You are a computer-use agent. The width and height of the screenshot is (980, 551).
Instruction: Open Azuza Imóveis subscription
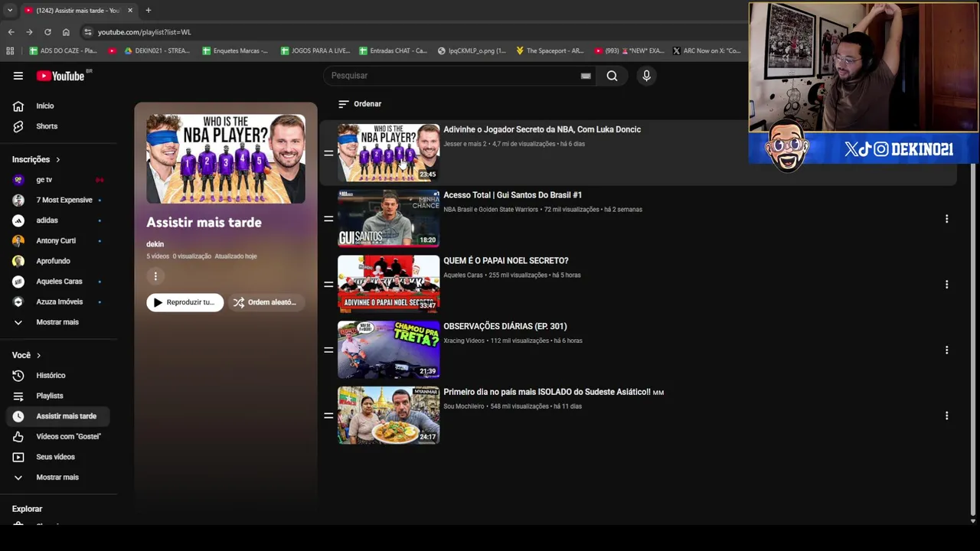point(58,302)
